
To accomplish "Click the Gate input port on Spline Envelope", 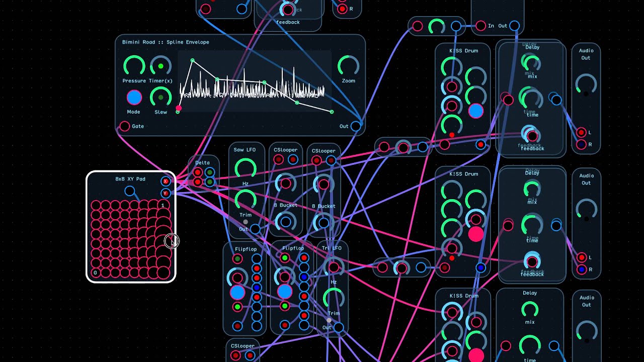I will (x=124, y=126).
